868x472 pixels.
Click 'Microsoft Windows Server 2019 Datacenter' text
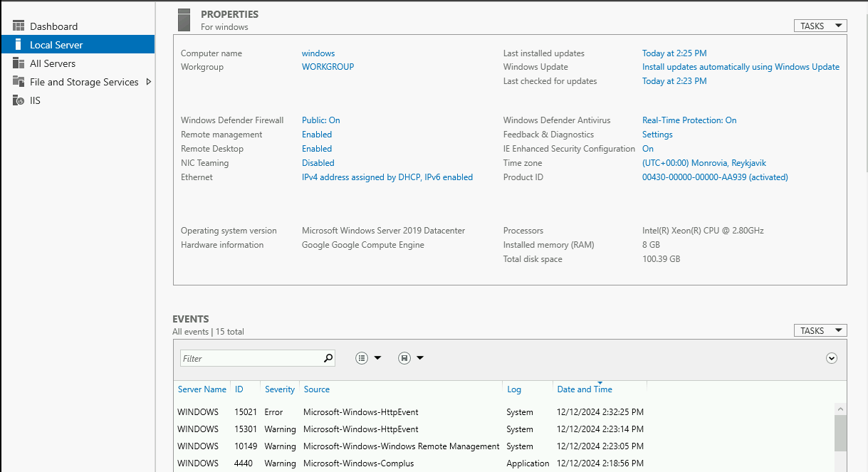(383, 231)
